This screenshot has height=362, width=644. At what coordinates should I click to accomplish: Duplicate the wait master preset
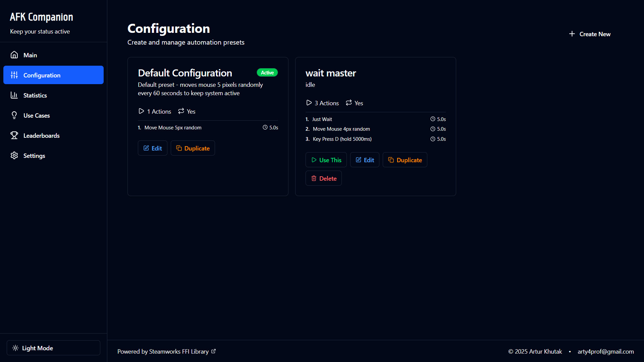coord(405,160)
